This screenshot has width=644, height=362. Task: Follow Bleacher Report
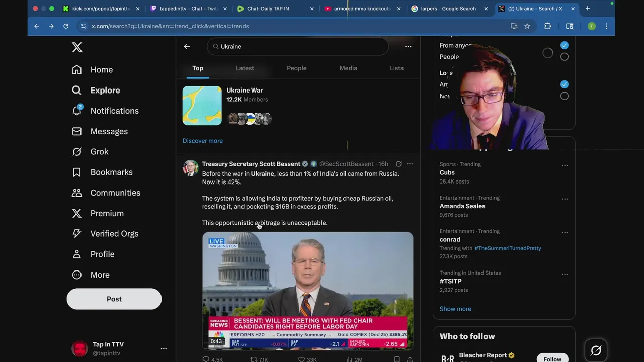coord(552,359)
